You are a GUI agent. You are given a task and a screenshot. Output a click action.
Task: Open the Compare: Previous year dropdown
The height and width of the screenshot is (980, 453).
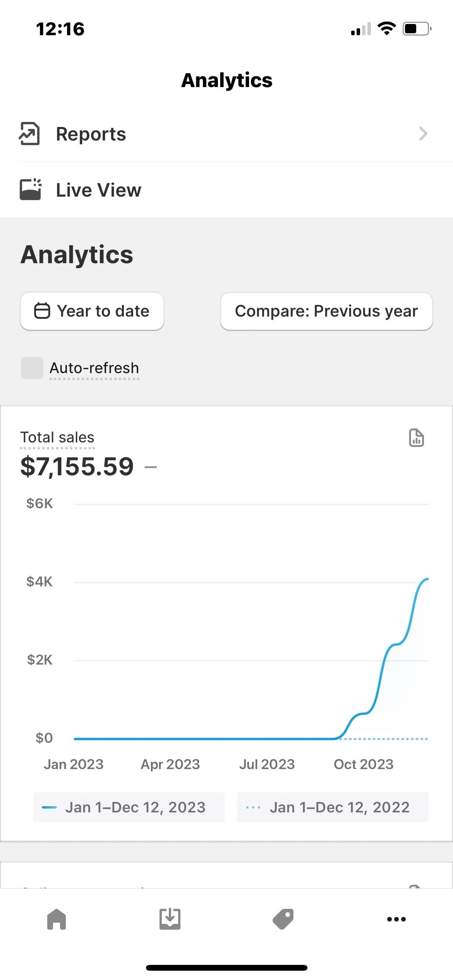point(326,311)
